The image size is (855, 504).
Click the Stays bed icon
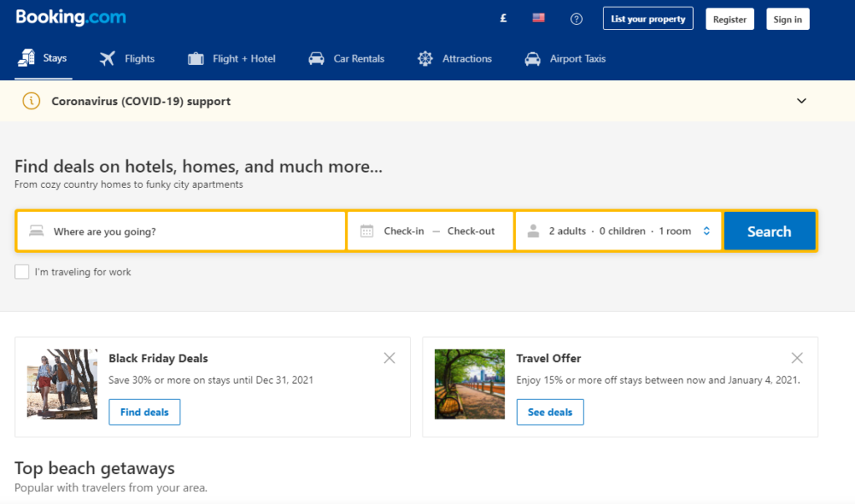pyautogui.click(x=26, y=58)
